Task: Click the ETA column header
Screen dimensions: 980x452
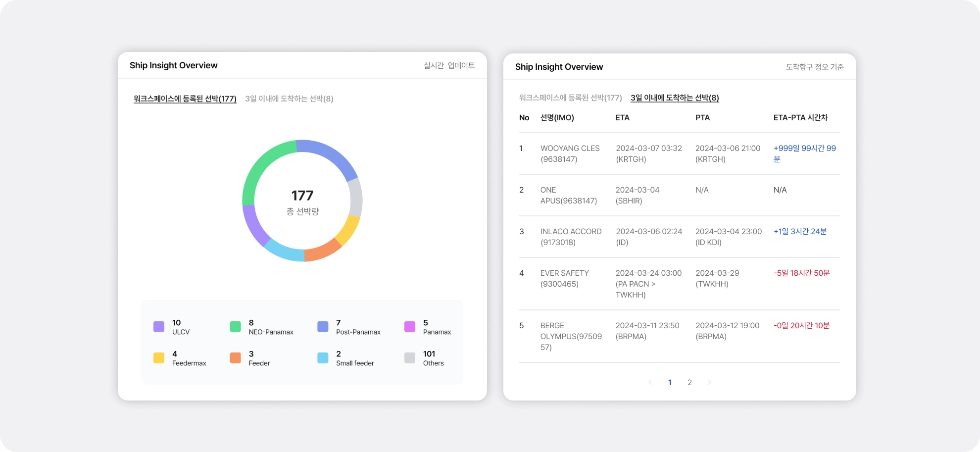Action: point(622,117)
